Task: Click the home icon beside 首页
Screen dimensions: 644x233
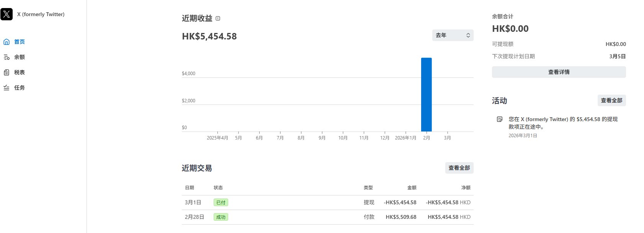Action: click(7, 42)
